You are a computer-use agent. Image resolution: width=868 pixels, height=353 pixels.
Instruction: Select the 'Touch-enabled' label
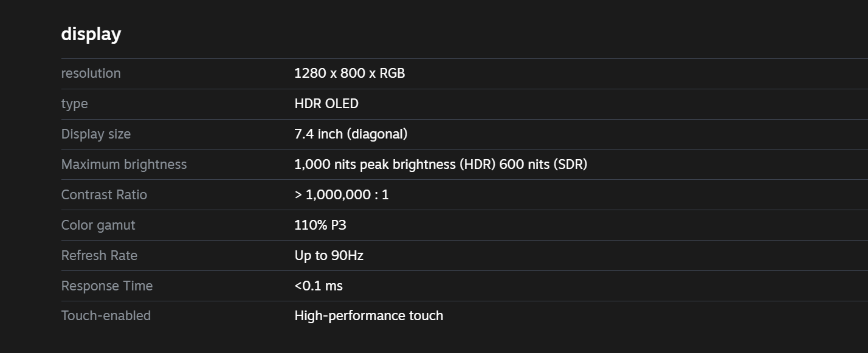click(106, 316)
